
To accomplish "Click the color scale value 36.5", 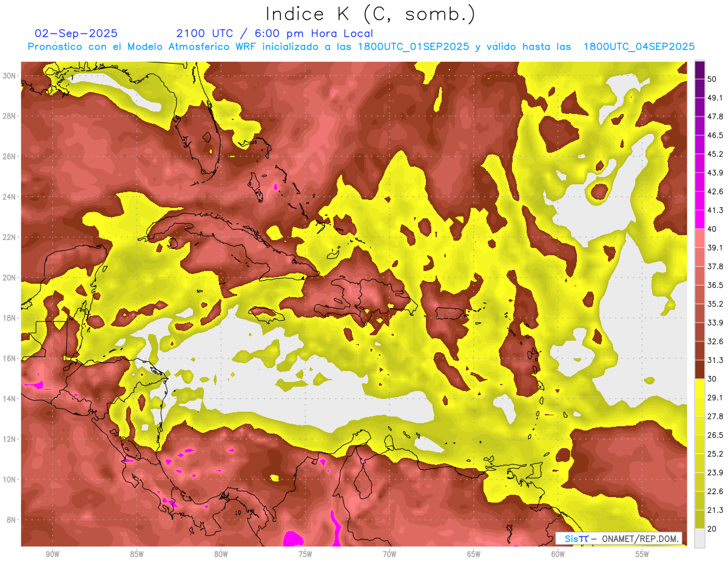I will click(715, 285).
